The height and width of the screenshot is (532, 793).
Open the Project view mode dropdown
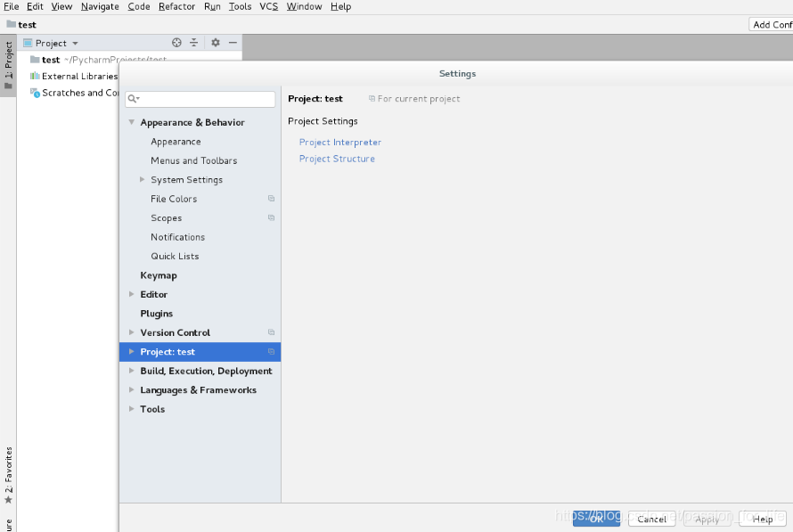[x=74, y=42]
